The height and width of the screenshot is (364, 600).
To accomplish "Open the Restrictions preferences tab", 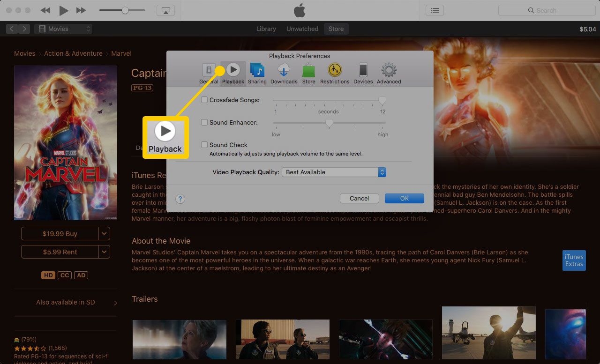I will [x=335, y=74].
